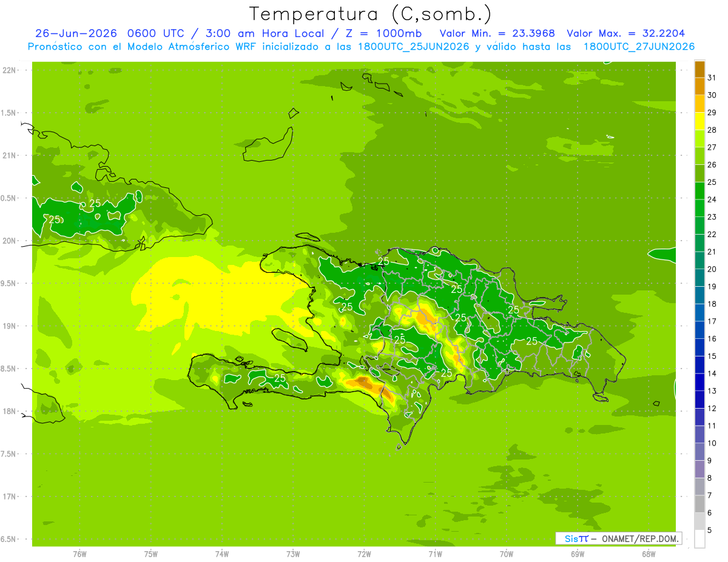The height and width of the screenshot is (562, 728).
Task: Click the colorbar scale label "31"
Action: click(x=712, y=77)
